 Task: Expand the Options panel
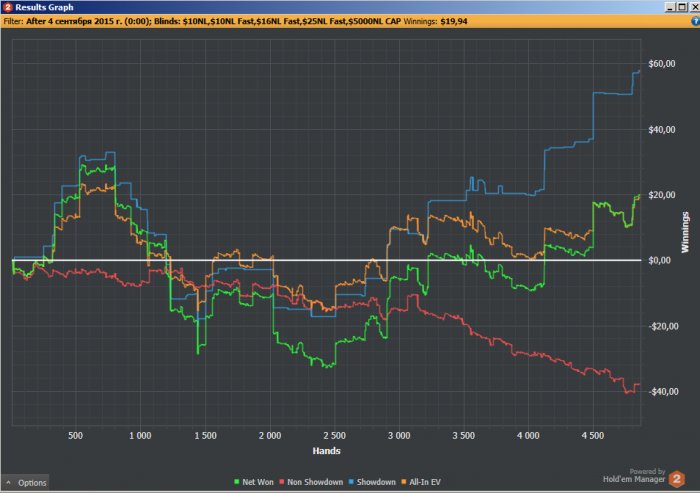click(x=31, y=483)
